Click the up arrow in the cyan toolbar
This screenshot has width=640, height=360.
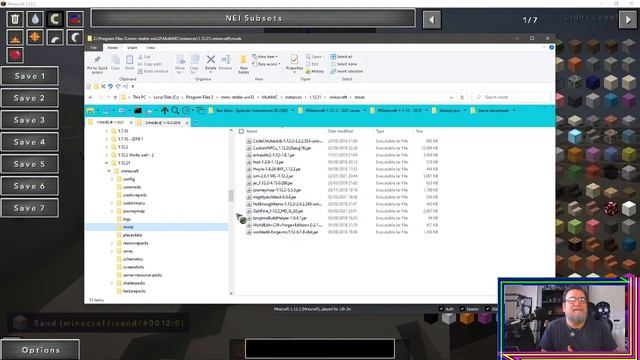(164, 110)
